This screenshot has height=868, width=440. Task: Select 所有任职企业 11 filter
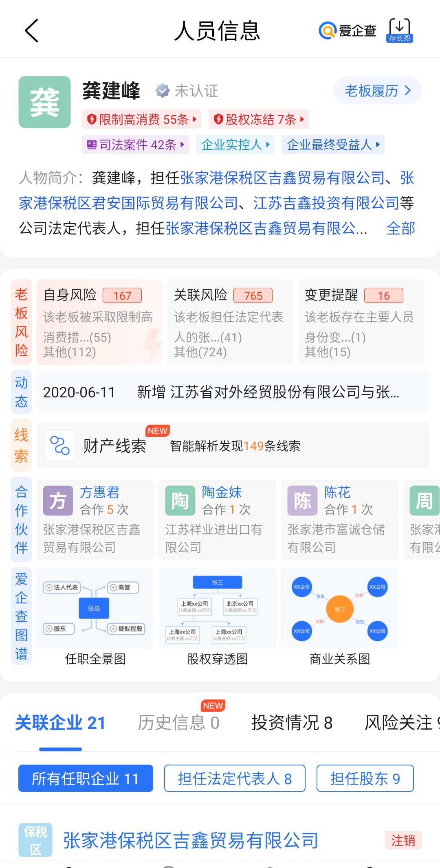(x=86, y=778)
